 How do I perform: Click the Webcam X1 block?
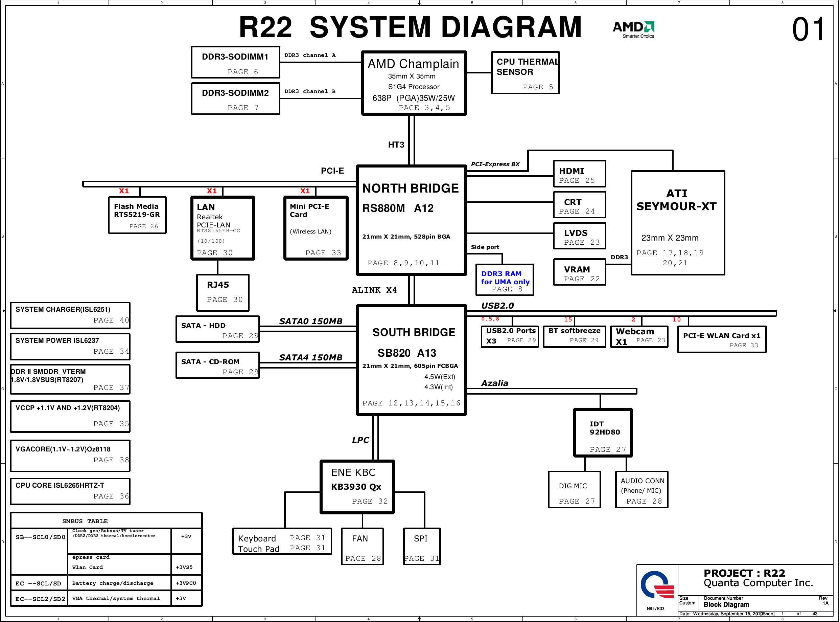pos(639,337)
